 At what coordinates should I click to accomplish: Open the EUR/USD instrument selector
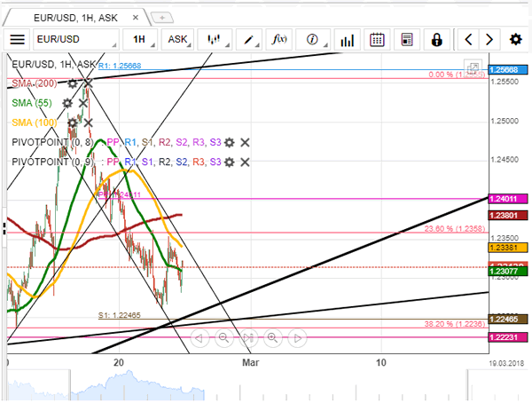coord(76,39)
